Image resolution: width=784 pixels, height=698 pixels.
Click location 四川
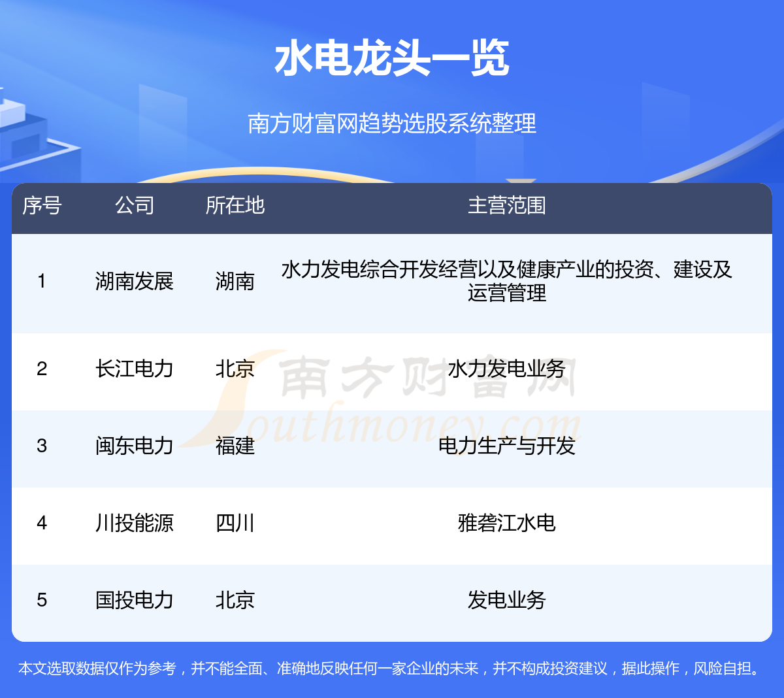point(235,523)
